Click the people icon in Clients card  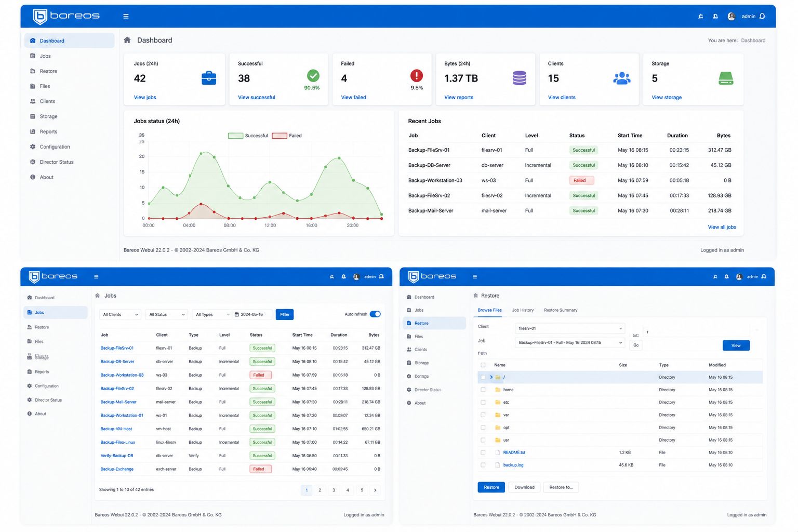pyautogui.click(x=622, y=78)
